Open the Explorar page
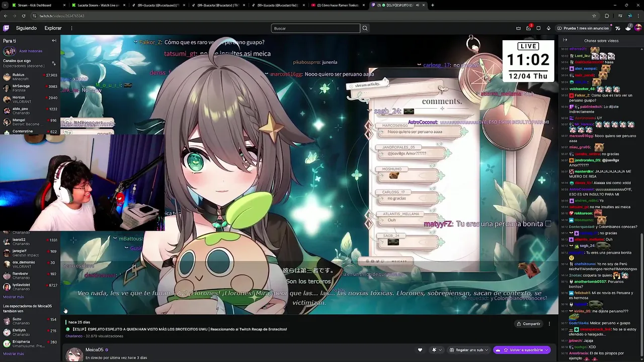 [x=53, y=28]
